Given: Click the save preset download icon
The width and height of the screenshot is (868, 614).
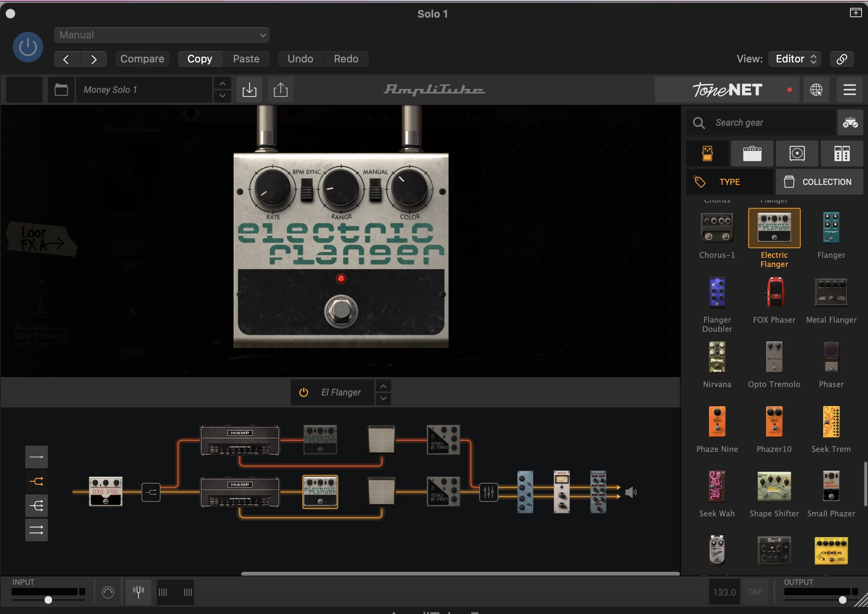Looking at the screenshot, I should (x=249, y=90).
